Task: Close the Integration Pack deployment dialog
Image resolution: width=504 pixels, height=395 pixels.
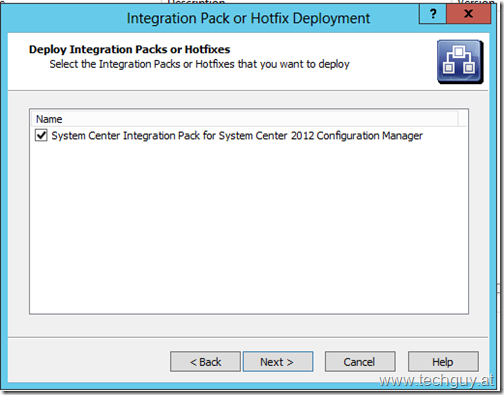Action: point(468,14)
